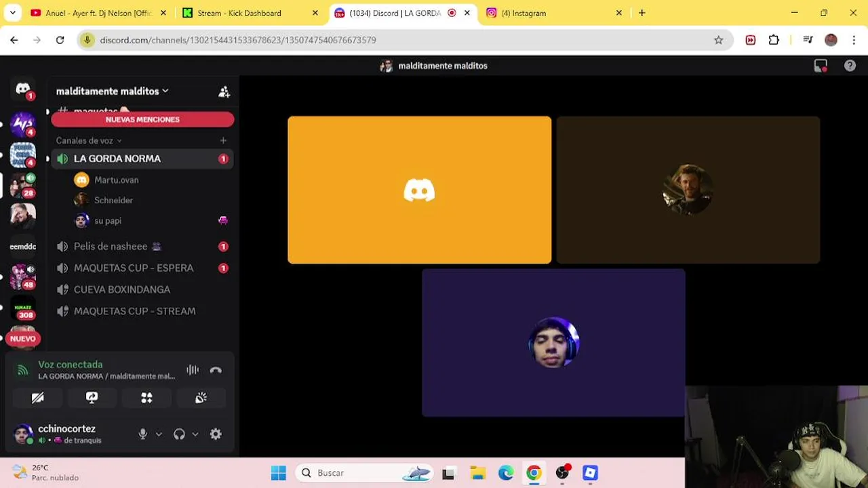The height and width of the screenshot is (488, 868).
Task: Deafen using the headphones icon
Action: 179,434
